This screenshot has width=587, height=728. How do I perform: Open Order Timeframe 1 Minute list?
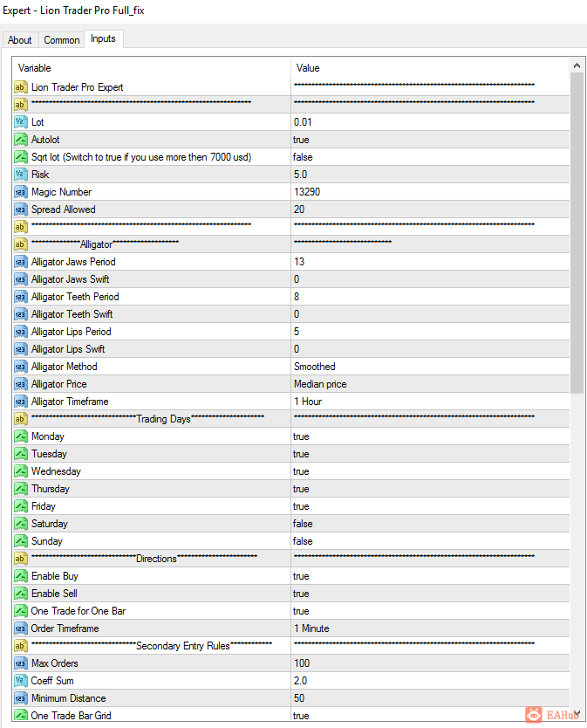pyautogui.click(x=430, y=628)
